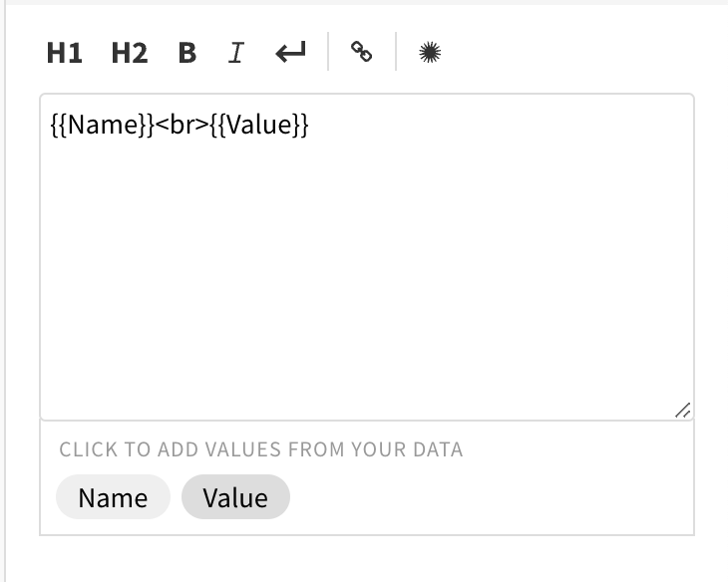This screenshot has height=582, width=728.
Task: Apply H2 heading formatting
Action: 130,53
